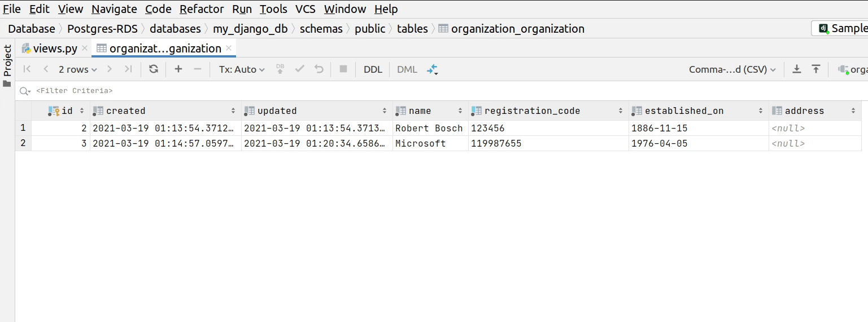This screenshot has width=868, height=322.
Task: Open the Navigate menu
Action: pyautogui.click(x=114, y=9)
